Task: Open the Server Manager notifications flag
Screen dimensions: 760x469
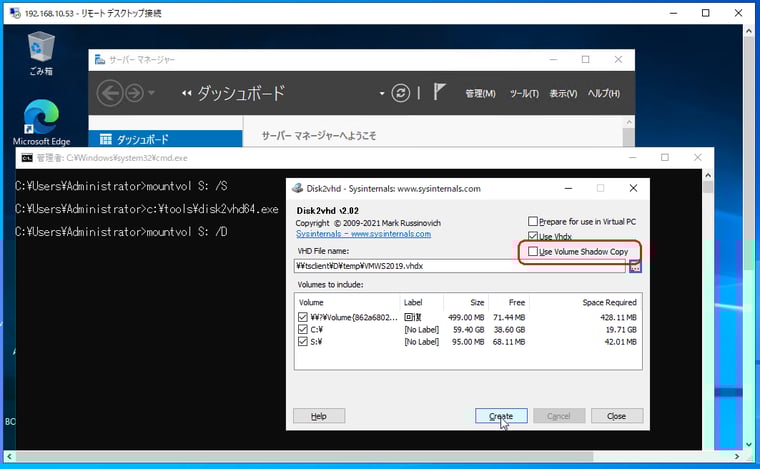Action: 439,92
